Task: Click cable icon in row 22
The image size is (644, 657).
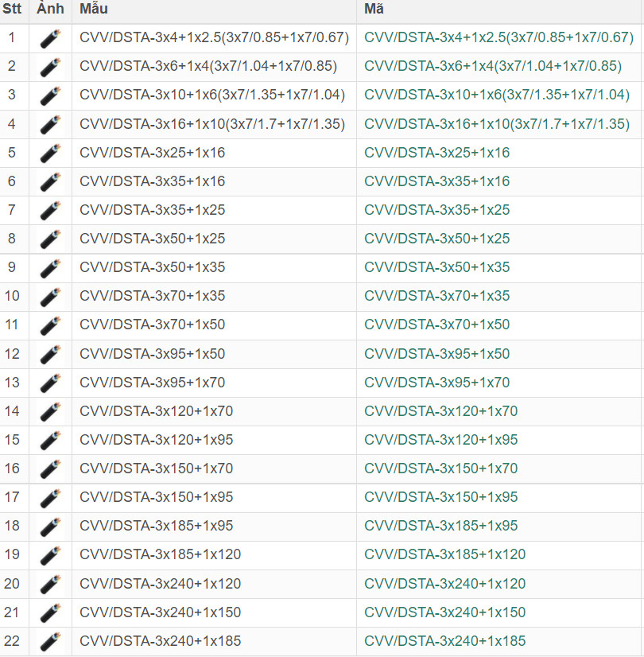Action: pos(50,641)
